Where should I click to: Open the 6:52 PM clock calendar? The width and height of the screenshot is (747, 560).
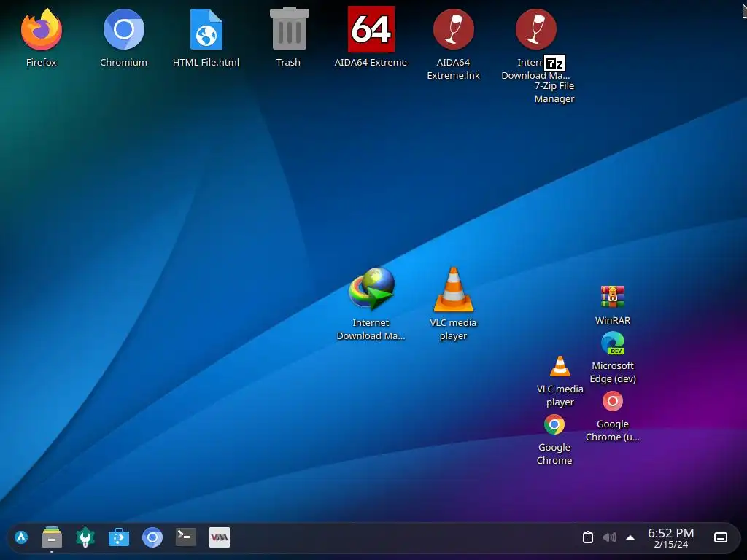(x=671, y=538)
